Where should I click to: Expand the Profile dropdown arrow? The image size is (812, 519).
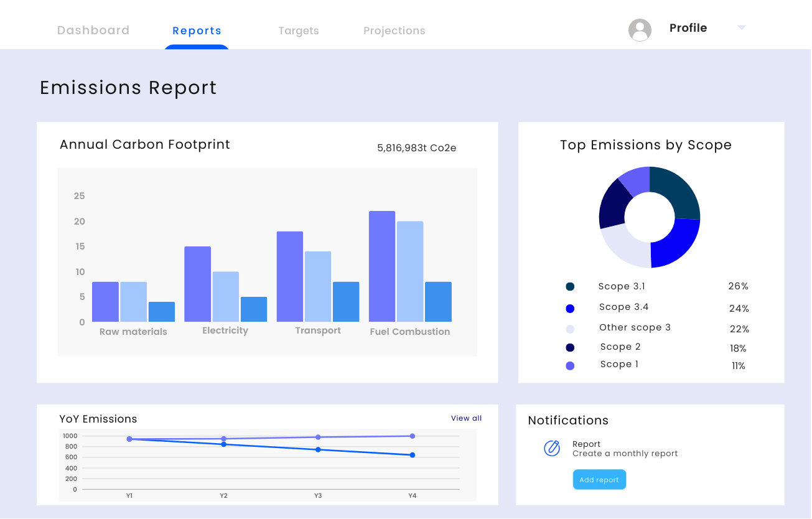741,27
